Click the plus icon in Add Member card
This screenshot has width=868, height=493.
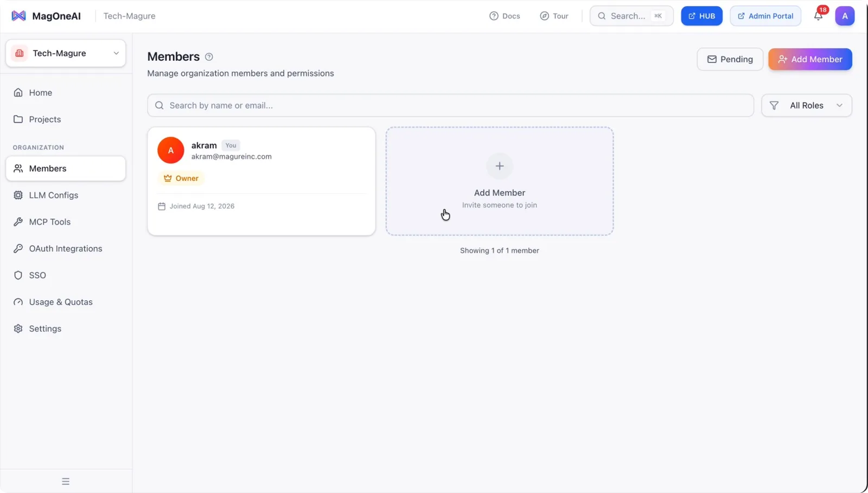(500, 166)
